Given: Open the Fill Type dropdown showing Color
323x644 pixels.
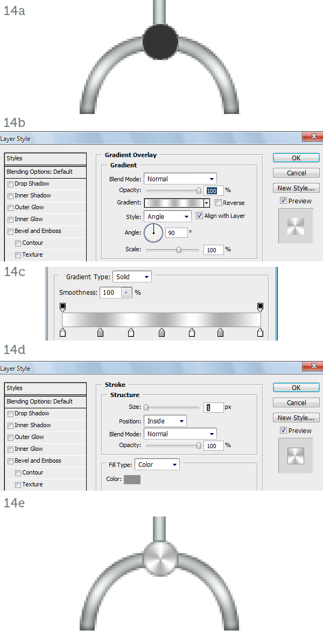Looking at the screenshot, I should 157,465.
